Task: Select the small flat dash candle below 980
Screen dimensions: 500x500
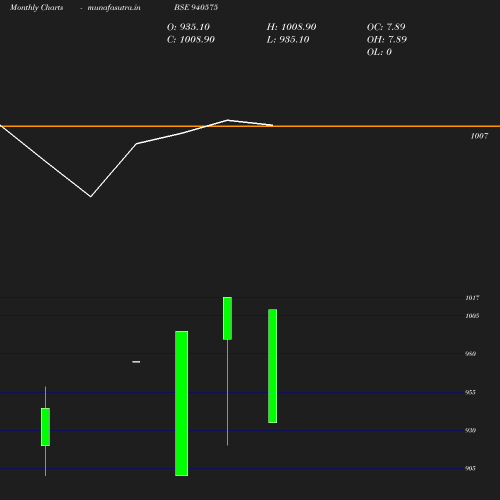Action: [x=136, y=362]
